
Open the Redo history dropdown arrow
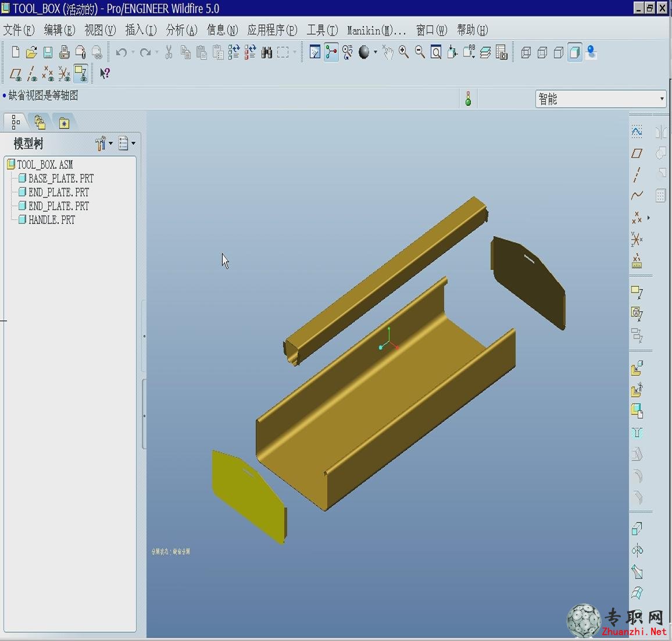[157, 52]
